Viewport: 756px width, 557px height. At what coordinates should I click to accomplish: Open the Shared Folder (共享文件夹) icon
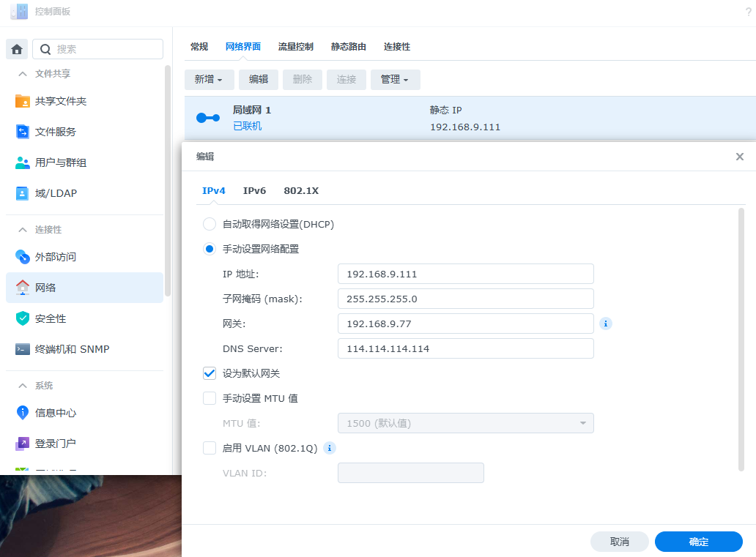tap(23, 101)
